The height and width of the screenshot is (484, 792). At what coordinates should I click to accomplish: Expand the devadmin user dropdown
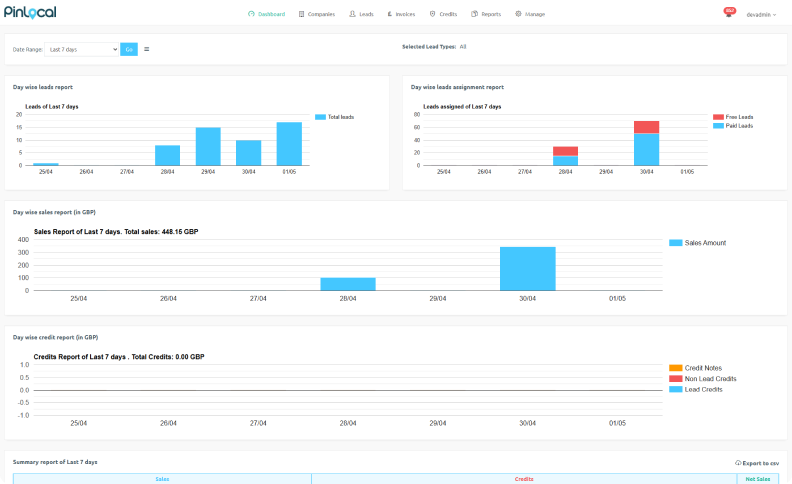(760, 14)
